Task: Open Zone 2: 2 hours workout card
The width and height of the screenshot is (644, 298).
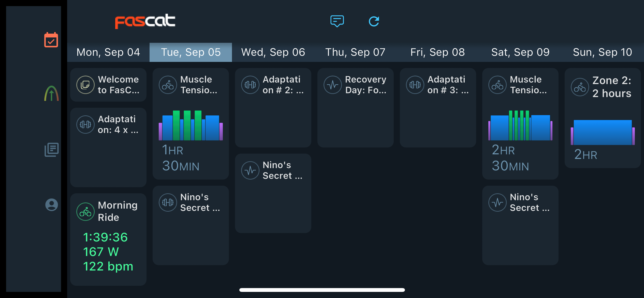Action: [603, 118]
